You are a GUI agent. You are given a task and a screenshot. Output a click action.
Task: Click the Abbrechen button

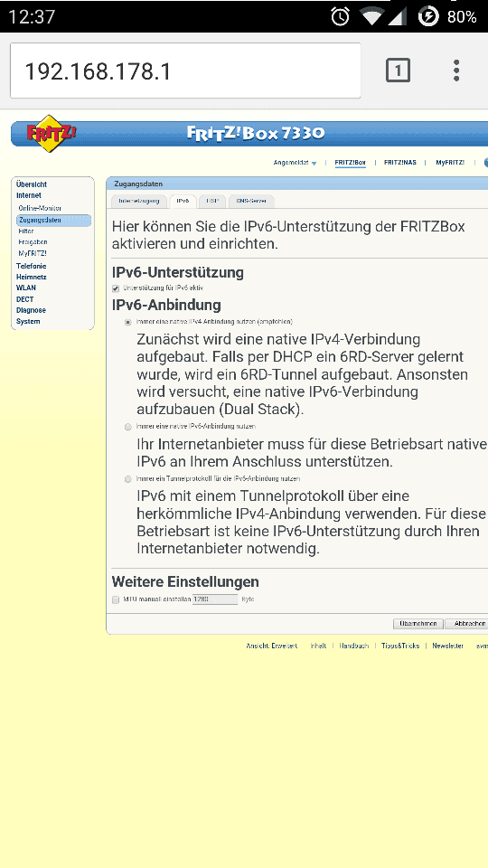coord(468,623)
